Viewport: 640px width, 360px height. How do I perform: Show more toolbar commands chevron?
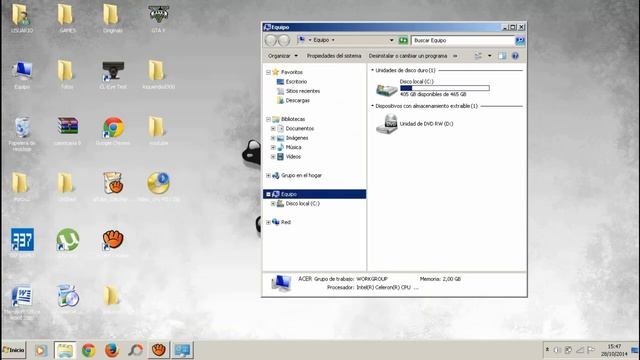(455, 56)
